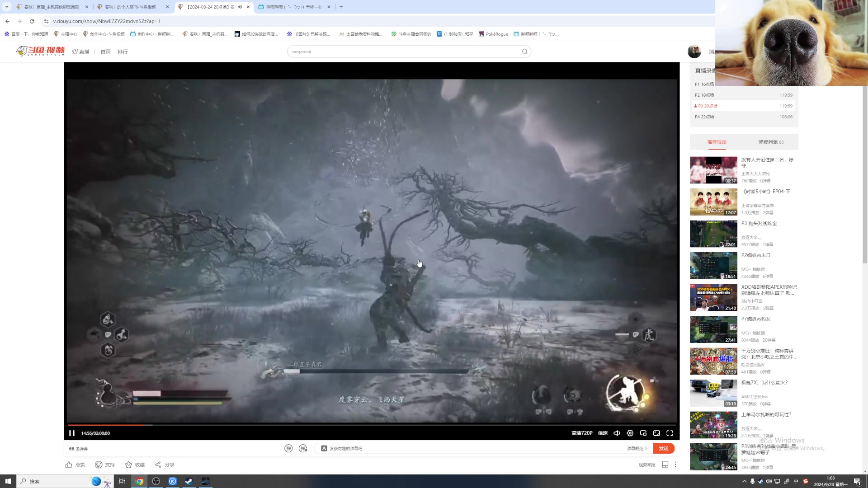
Task: Reload the current page
Action: (x=32, y=21)
